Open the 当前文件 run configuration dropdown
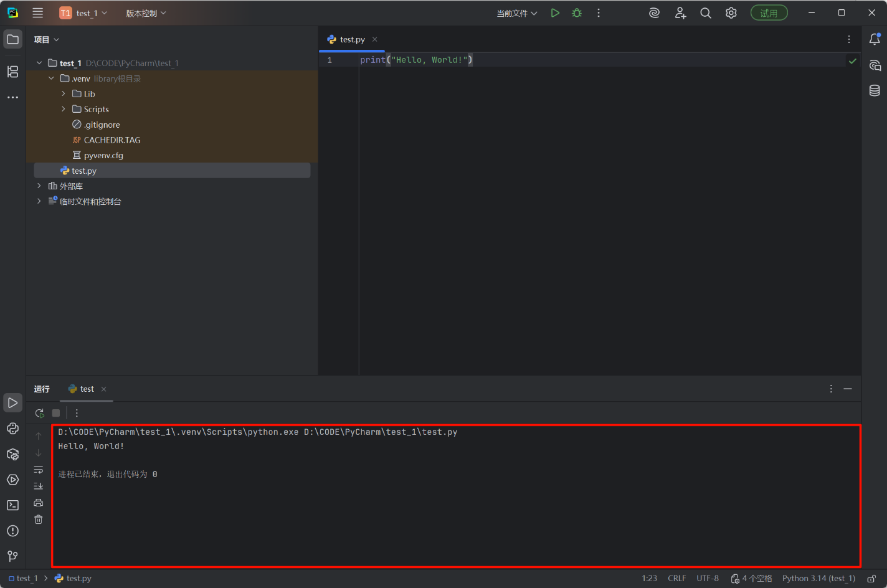Viewport: 887px width, 588px height. click(516, 13)
